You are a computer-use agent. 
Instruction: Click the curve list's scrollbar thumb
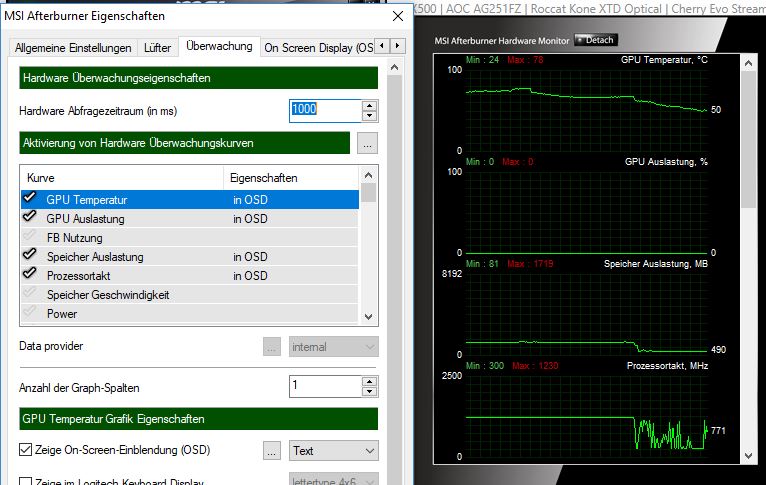[369, 193]
